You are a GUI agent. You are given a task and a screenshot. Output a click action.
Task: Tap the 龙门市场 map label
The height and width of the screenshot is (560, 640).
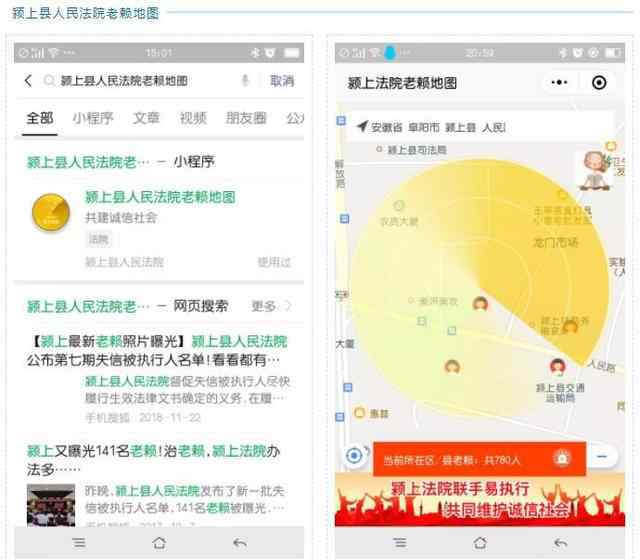tap(556, 242)
